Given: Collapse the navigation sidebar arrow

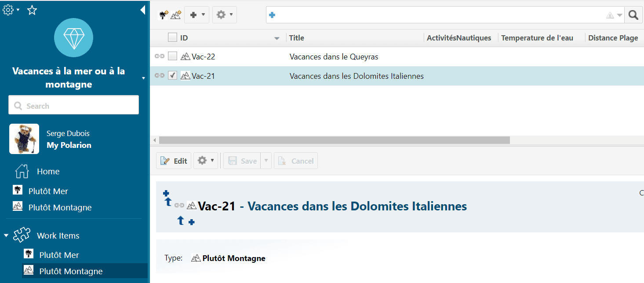Looking at the screenshot, I should pos(142,10).
